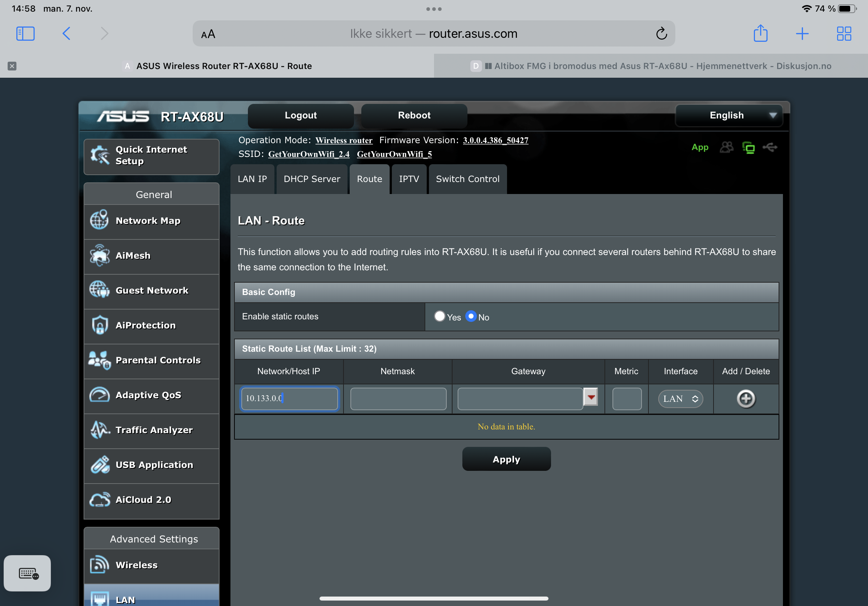Click the Metric input field

[626, 399]
